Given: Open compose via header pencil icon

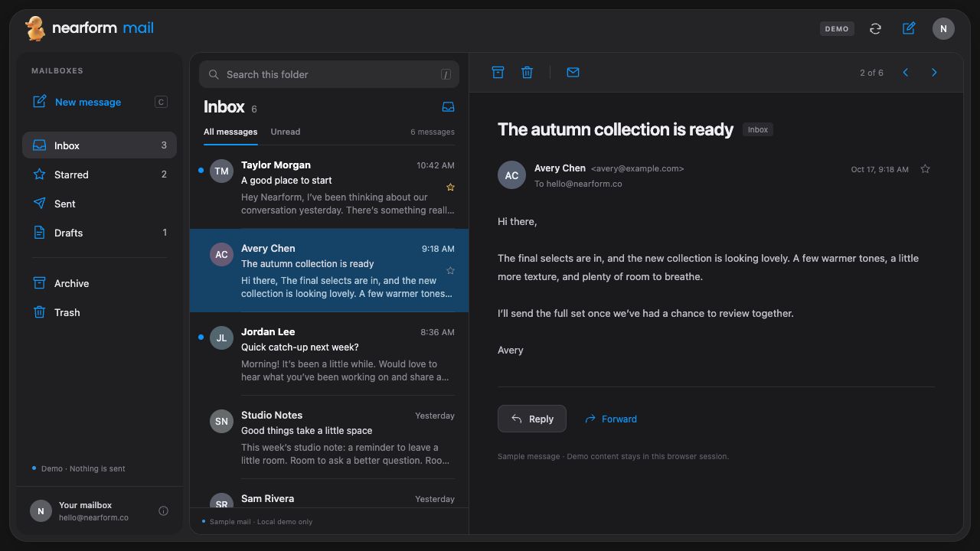Looking at the screenshot, I should [x=909, y=28].
